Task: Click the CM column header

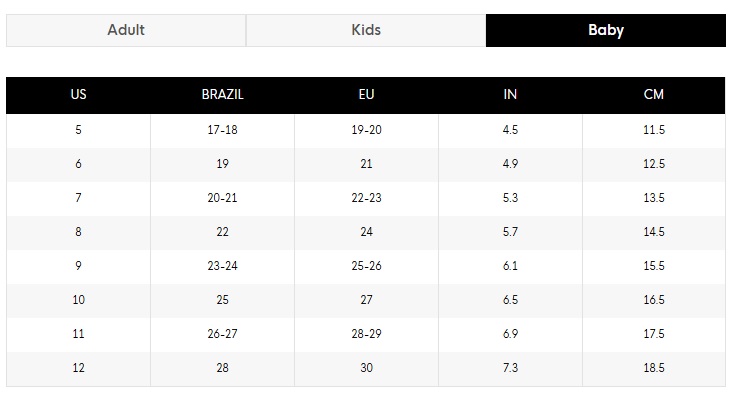Action: pyautogui.click(x=653, y=95)
